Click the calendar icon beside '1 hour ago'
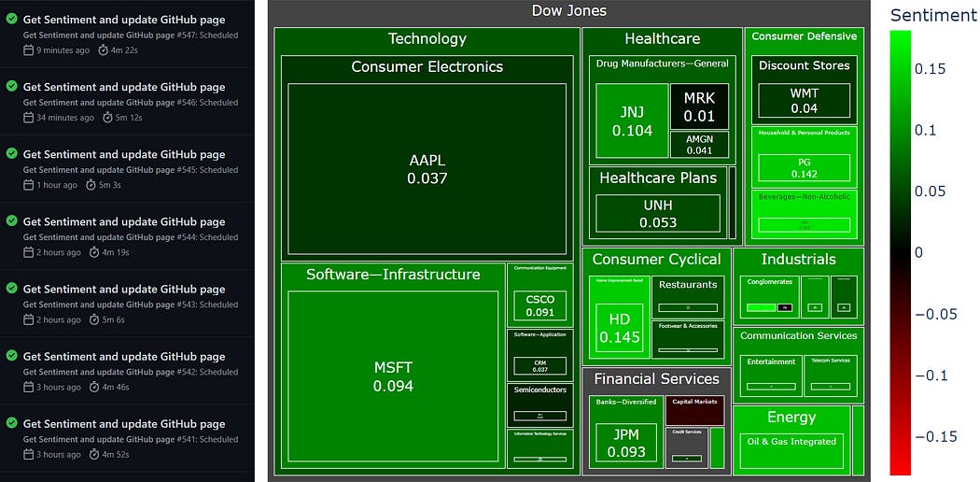This screenshot has height=482, width=980. 28,185
